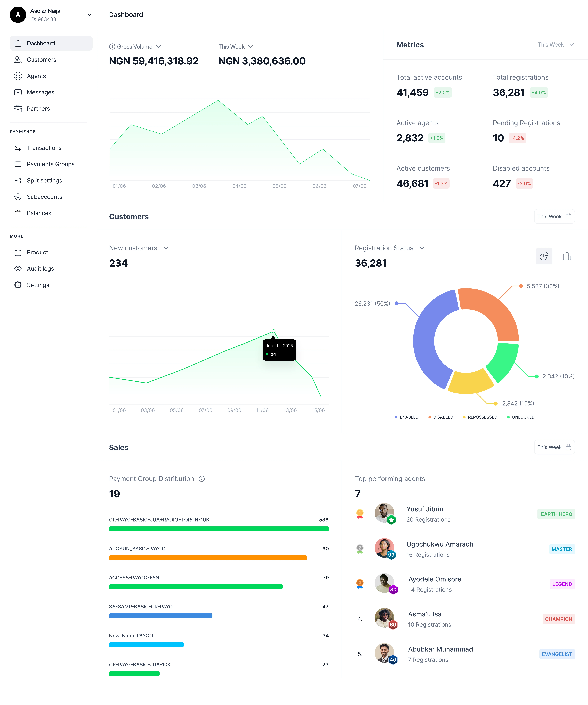Click Payment Group Distribution info icon
Image resolution: width=588 pixels, height=705 pixels.
coord(202,479)
